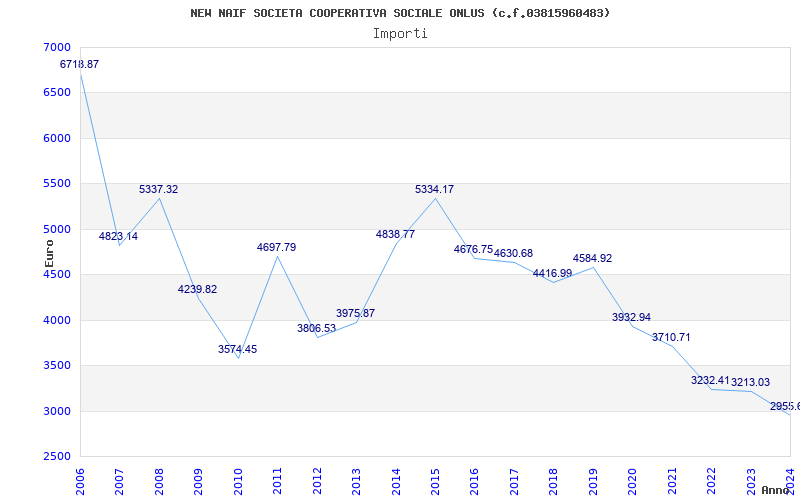Select the 2019 year axis label
This screenshot has height=500, width=800.
(593, 482)
